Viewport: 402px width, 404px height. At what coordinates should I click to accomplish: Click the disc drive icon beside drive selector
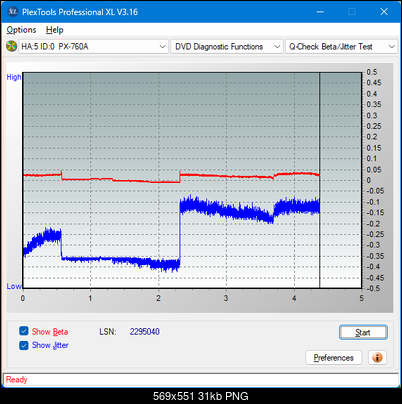click(12, 46)
